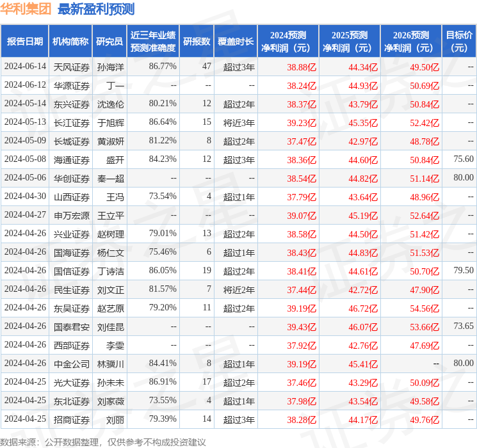Click the date 2024-06-14
This screenshot has width=477, height=448.
click(x=25, y=67)
